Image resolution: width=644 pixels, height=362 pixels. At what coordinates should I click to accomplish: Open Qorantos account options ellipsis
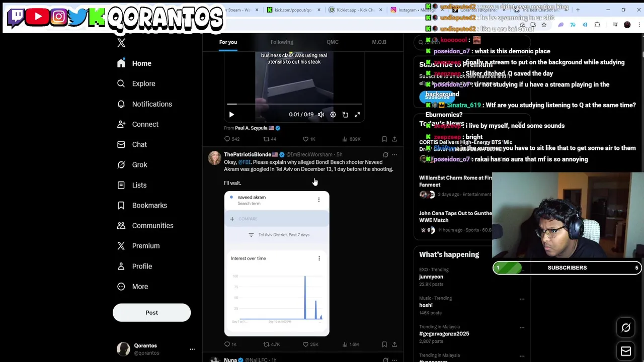coord(192,349)
